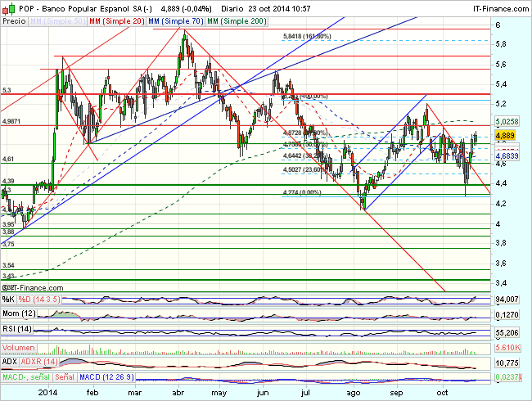Click the 4,39 support level label
532x401 pixels.
(8, 181)
